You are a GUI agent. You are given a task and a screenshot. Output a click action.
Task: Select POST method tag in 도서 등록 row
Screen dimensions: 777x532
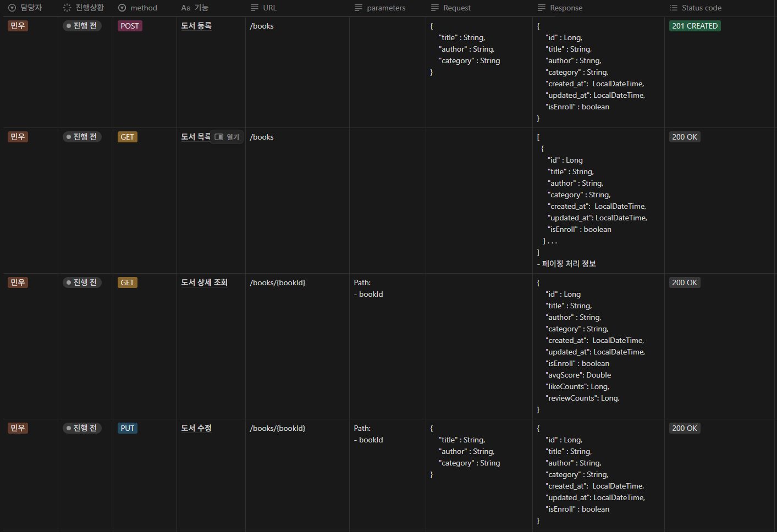130,26
